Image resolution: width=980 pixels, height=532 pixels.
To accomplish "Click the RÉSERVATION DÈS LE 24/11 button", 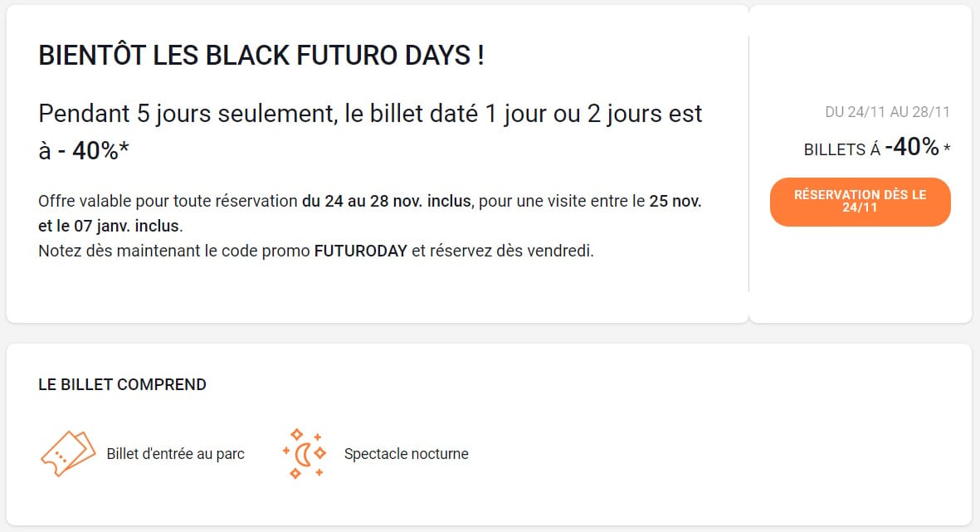I will click(x=860, y=201).
